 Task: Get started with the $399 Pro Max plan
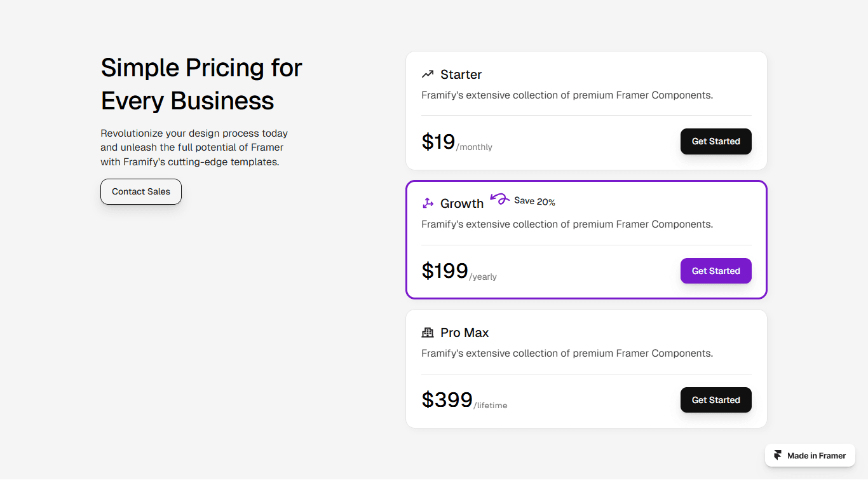pyautogui.click(x=715, y=400)
